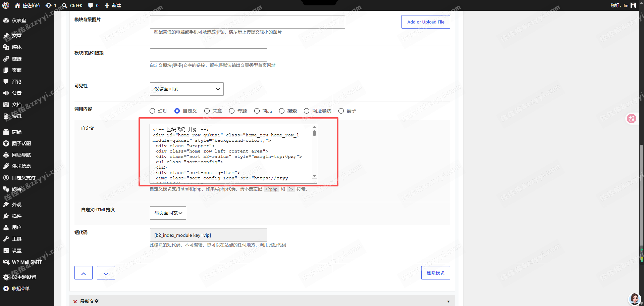Viewport: 644px width, 306px height.
Task: Select the 搜索 radio option
Action: click(282, 111)
